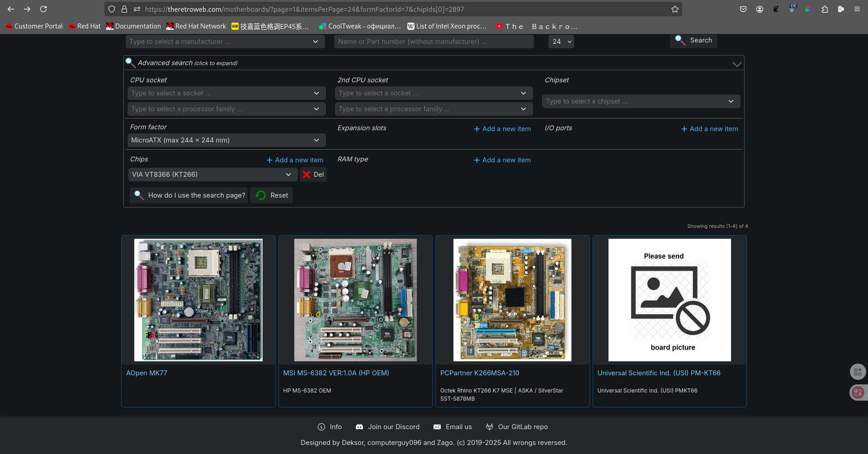Open the Form factor MicroATX dropdown
Screen dimensions: 868x454
click(226, 140)
